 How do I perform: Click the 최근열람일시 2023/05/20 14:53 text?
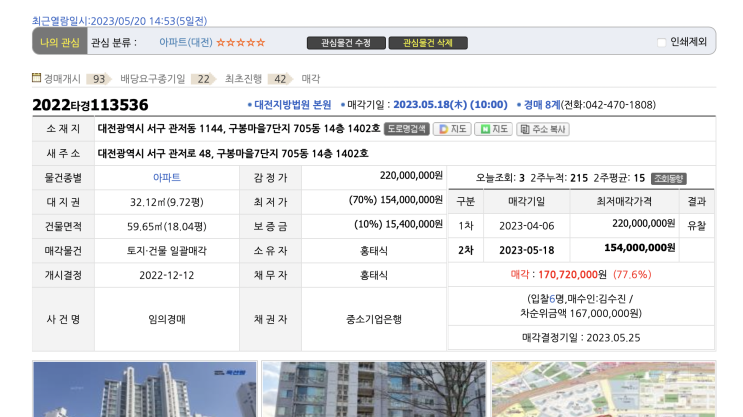[119, 21]
